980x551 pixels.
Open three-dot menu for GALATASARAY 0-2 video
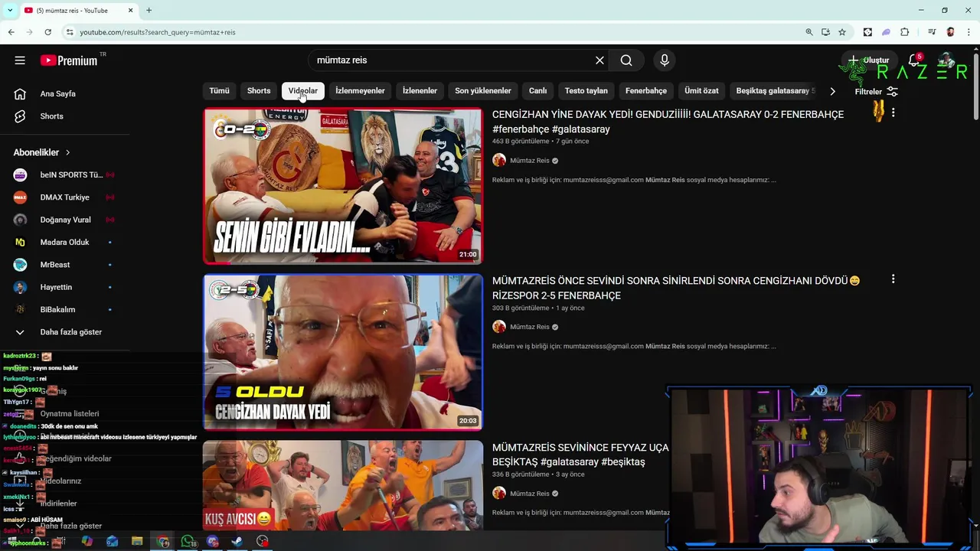(x=893, y=112)
